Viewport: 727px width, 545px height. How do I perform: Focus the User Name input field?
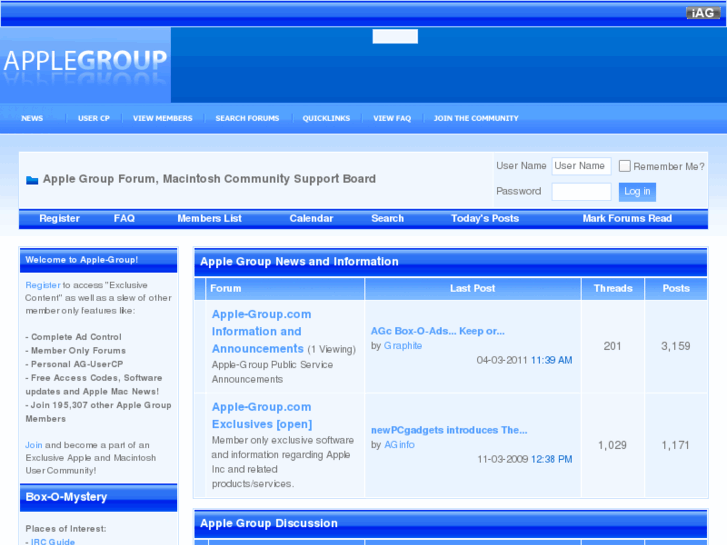click(581, 166)
